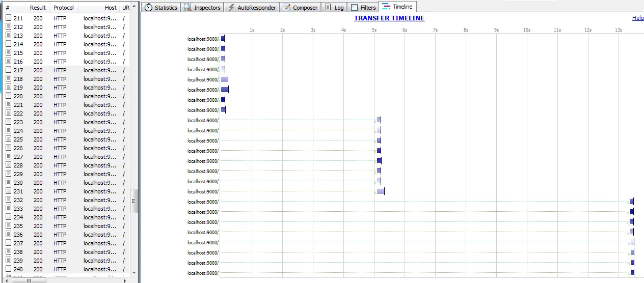Switch to the Composer tab
The height and width of the screenshot is (283, 644).
coord(300,8)
